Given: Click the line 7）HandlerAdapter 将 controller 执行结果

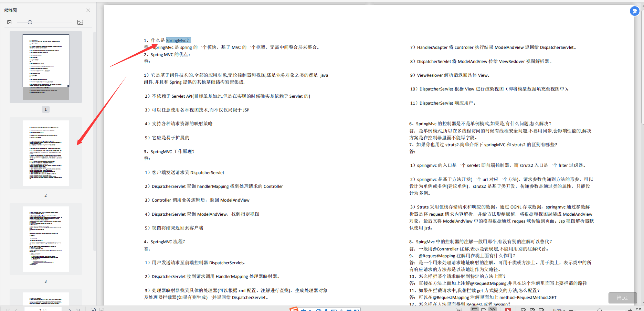Looking at the screenshot, I should tap(493, 47).
